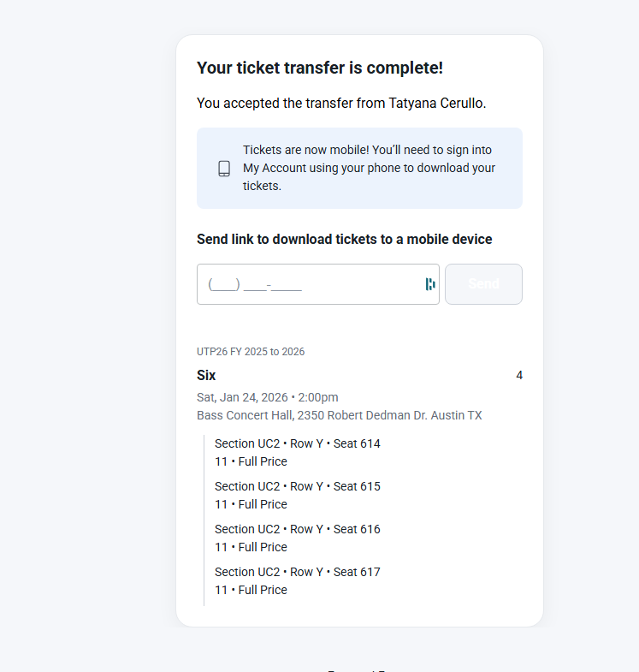Click the transfer from Tatyana Cerullo text
This screenshot has height=672, width=639.
pos(341,103)
